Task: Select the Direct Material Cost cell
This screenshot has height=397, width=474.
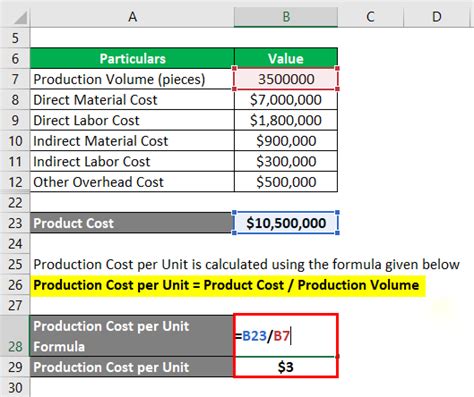Action: 132,100
